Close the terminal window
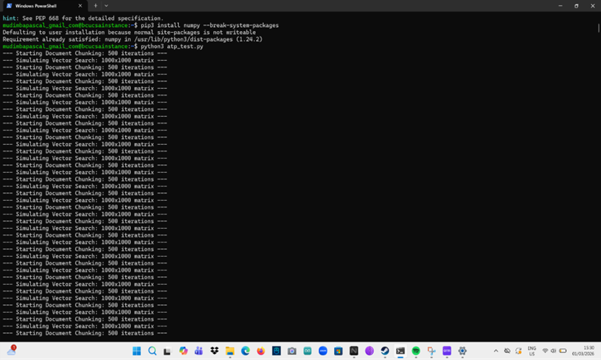This screenshot has width=601, height=360. coord(593,6)
